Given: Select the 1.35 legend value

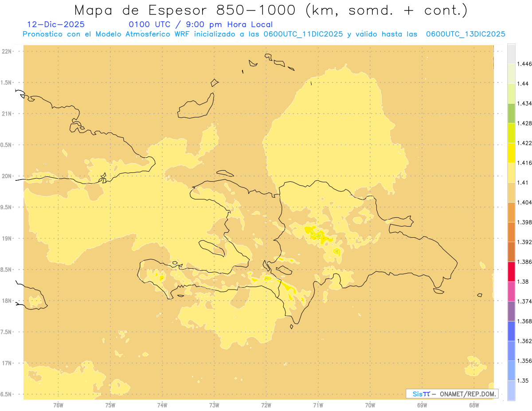Looking at the screenshot, I should [524, 380].
